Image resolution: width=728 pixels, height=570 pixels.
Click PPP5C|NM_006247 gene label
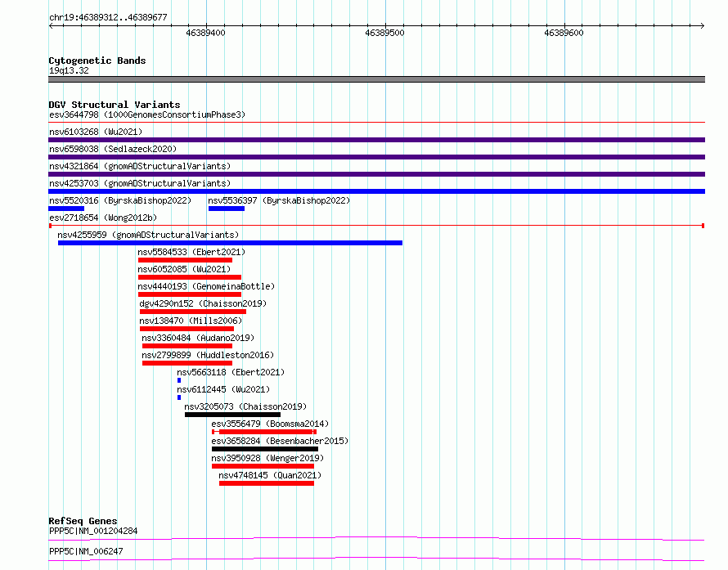click(x=86, y=551)
